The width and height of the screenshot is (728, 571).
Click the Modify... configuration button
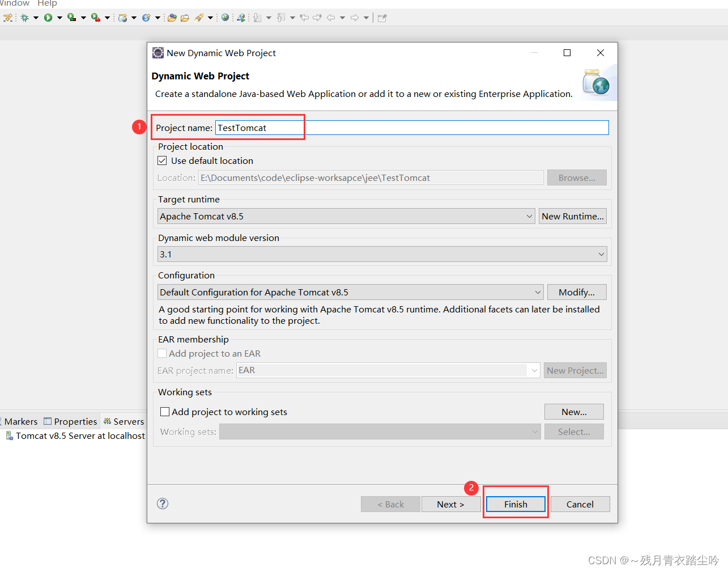tap(577, 292)
